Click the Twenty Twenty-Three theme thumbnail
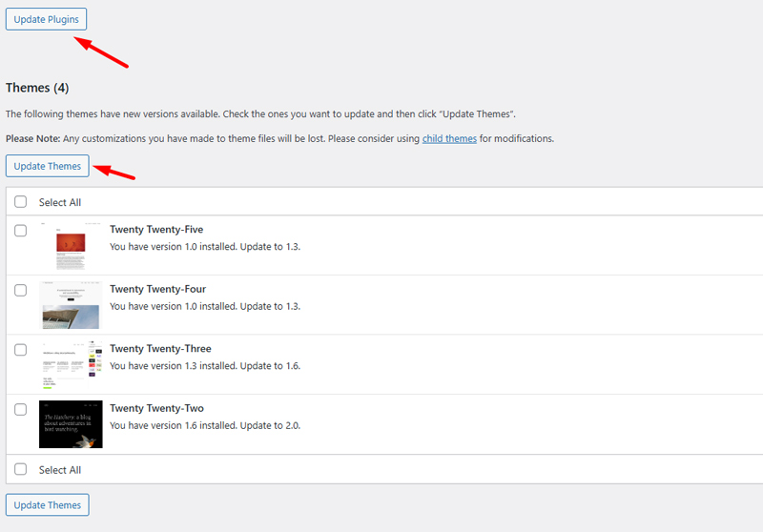This screenshot has height=532, width=763. tap(71, 365)
